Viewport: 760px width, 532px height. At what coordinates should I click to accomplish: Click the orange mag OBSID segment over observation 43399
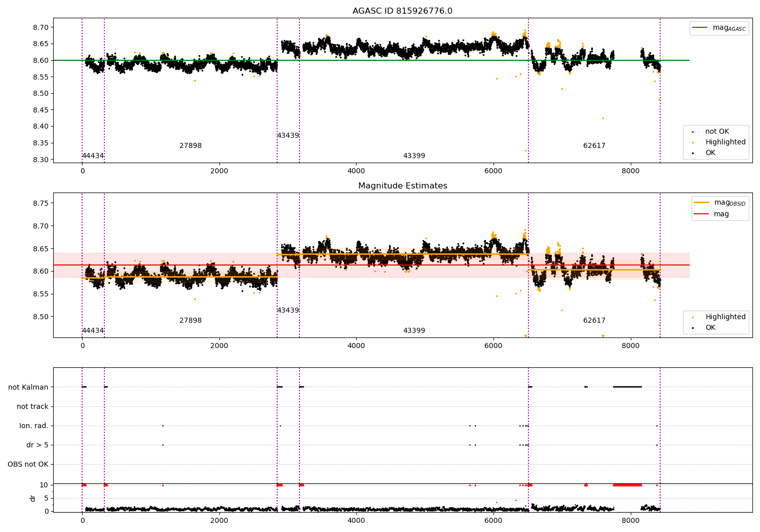pyautogui.click(x=414, y=254)
